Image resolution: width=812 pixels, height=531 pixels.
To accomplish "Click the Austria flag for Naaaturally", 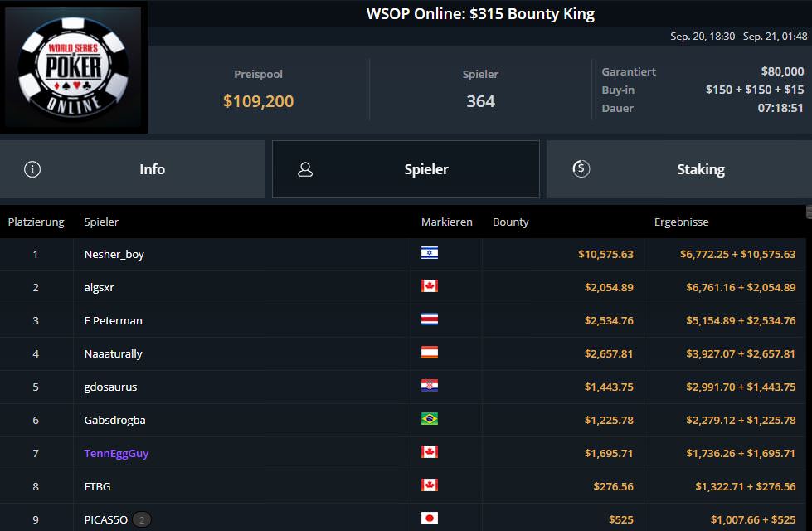I will pos(430,353).
